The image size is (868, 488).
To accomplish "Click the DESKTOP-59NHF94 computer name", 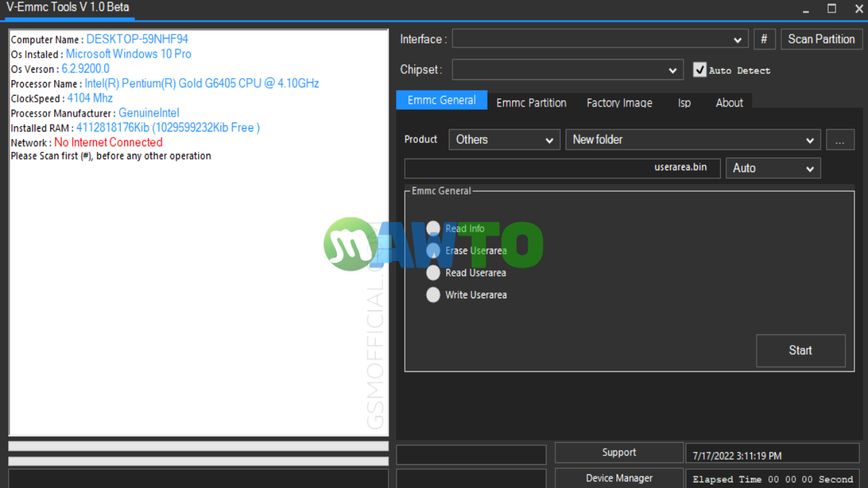I will 137,39.
